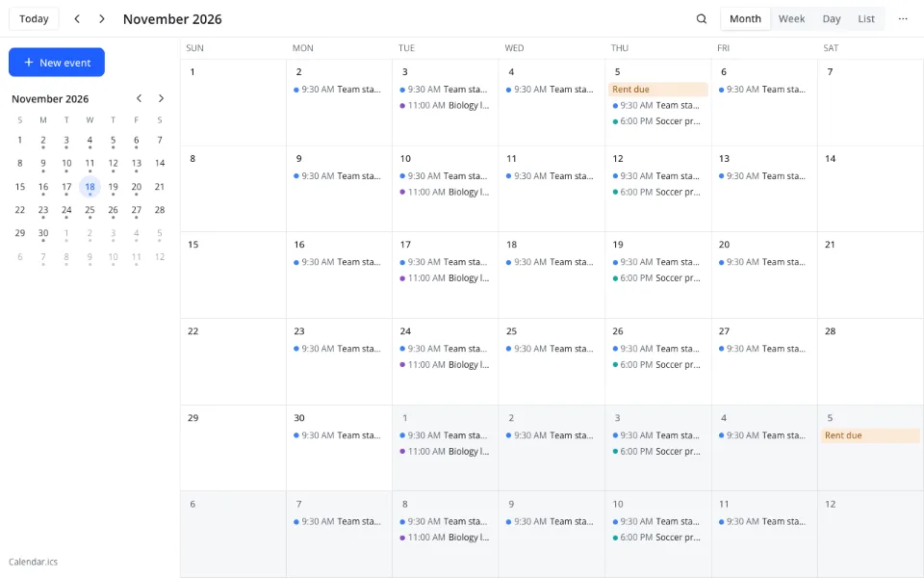Open Team standup on November 13
The height and width of the screenshot is (578, 924).
(x=763, y=176)
